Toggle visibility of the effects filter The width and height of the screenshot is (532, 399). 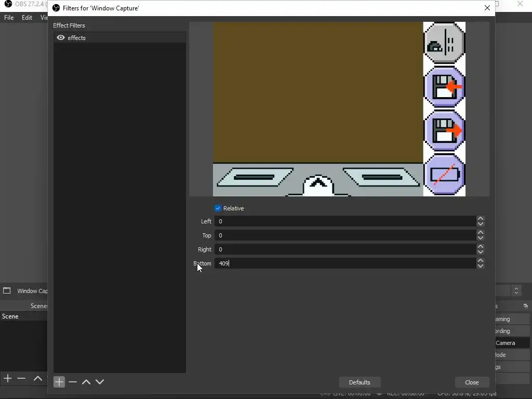click(x=61, y=37)
